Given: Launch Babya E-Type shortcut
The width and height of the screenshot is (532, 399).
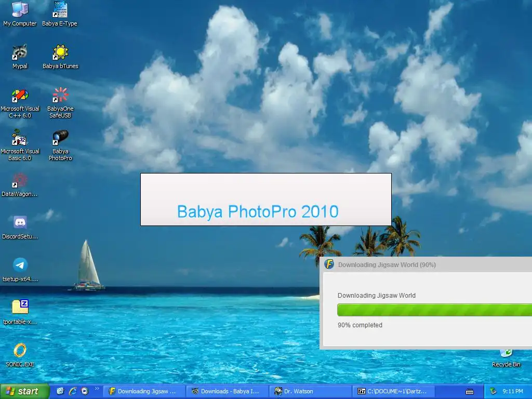Looking at the screenshot, I should coord(60,14).
